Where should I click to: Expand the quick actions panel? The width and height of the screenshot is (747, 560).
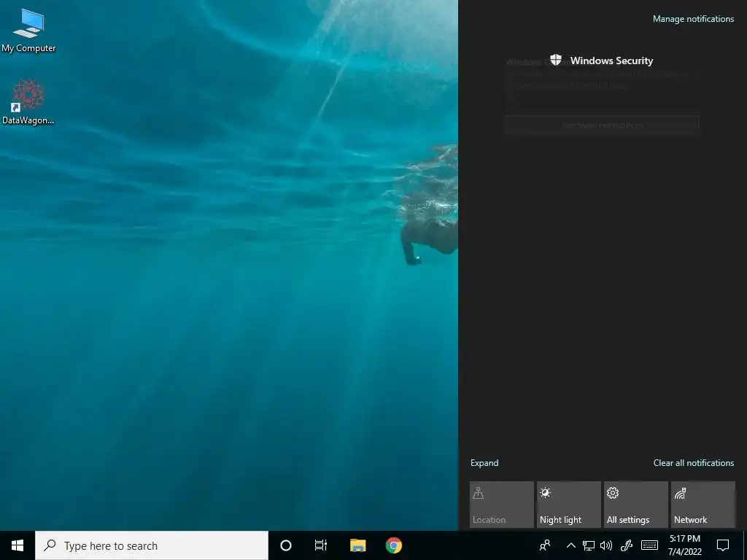484,463
